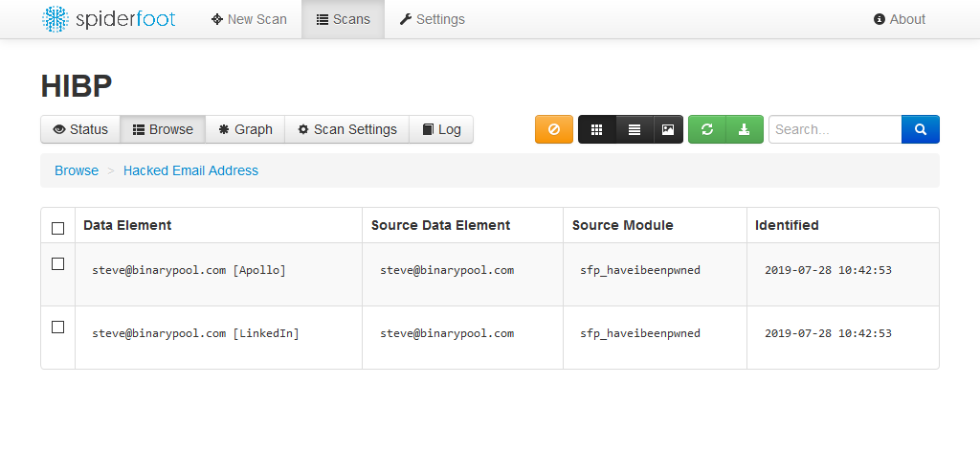Viewport: 980px width, 475px height.
Task: Open Hacked Email Address breadcrumb link
Action: [x=190, y=170]
